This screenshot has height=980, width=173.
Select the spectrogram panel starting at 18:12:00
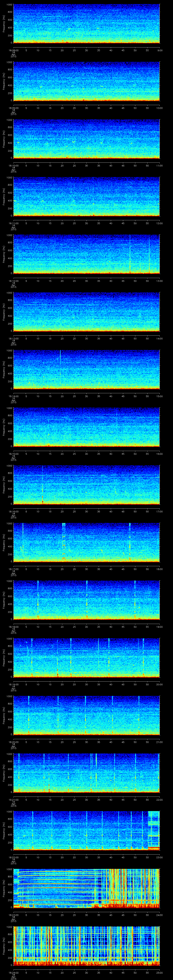86,254
